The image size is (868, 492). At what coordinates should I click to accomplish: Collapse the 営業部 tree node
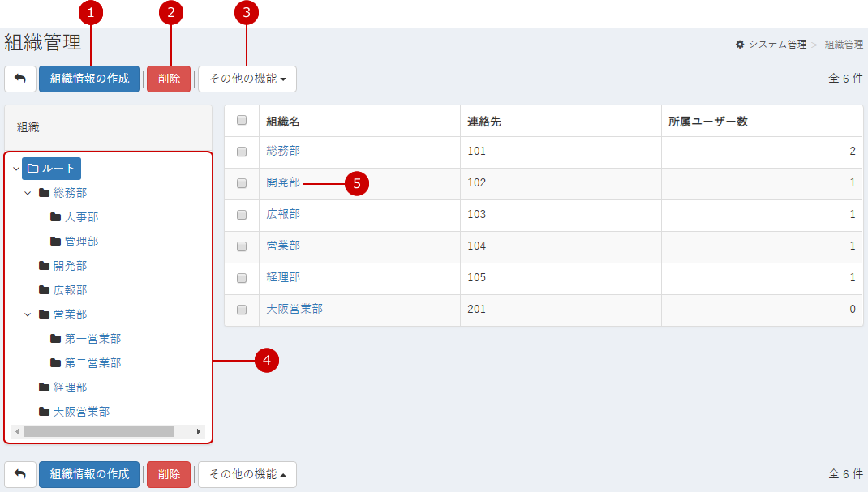pos(28,314)
